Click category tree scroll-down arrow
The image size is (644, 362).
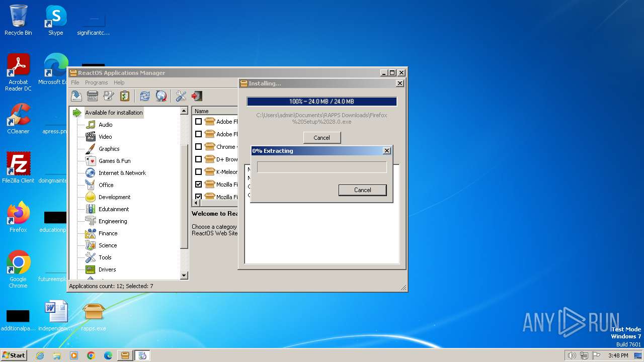(184, 275)
